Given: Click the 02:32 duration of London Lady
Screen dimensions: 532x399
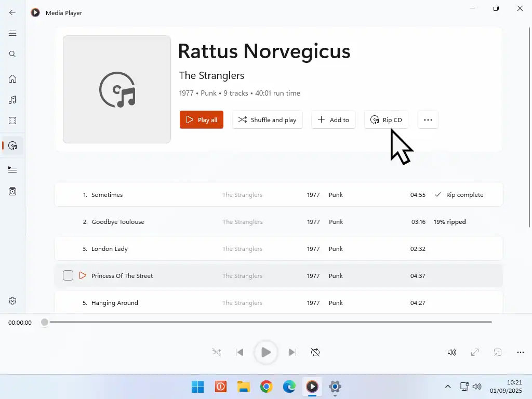Looking at the screenshot, I should 418,249.
